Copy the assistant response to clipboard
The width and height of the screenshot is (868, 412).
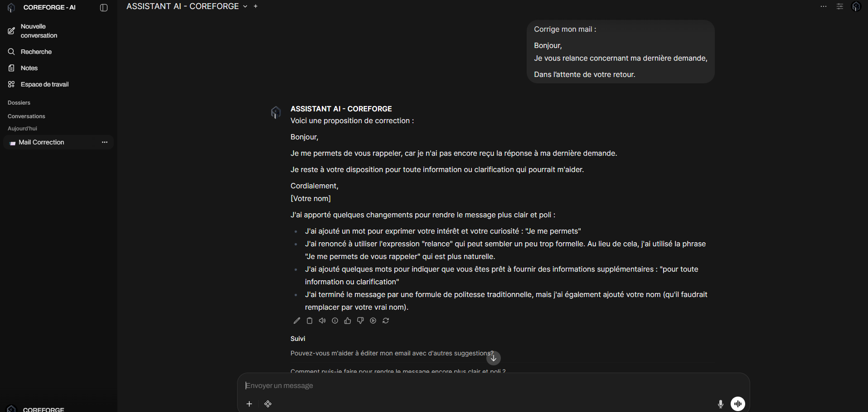310,321
